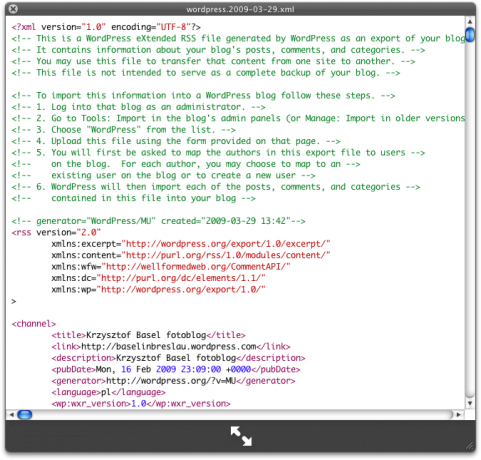The width and height of the screenshot is (481, 460).
Task: Click the baselinbreslau.wordpress.com link line
Action: [171, 347]
